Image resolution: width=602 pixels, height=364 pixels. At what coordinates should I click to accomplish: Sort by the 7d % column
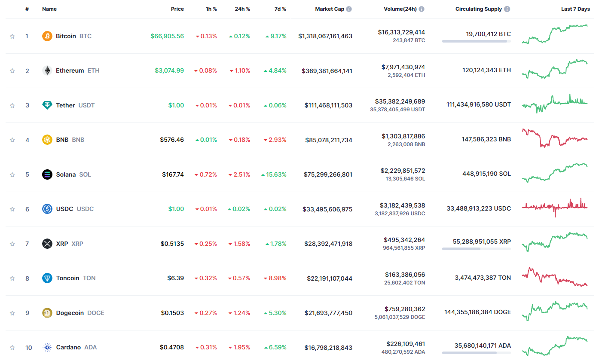click(281, 9)
